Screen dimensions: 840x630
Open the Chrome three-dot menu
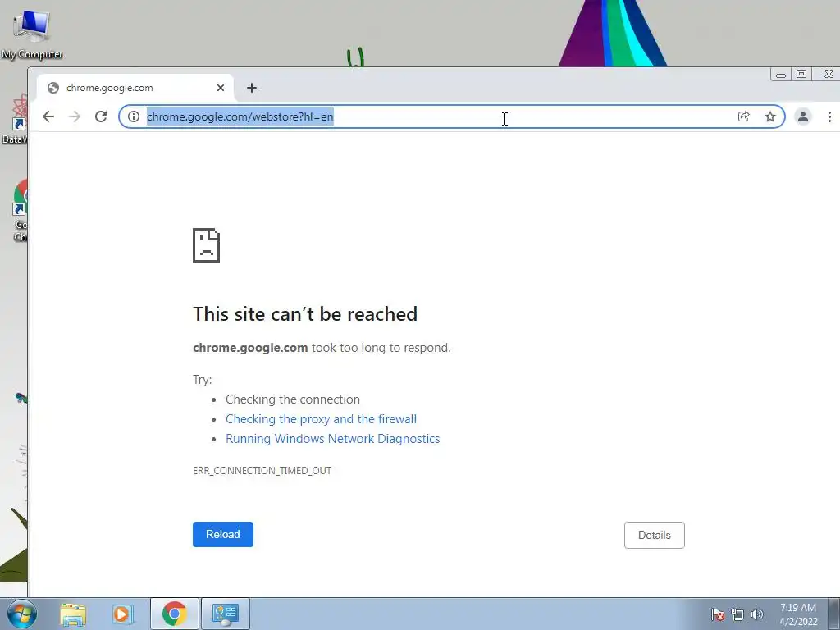tap(829, 116)
